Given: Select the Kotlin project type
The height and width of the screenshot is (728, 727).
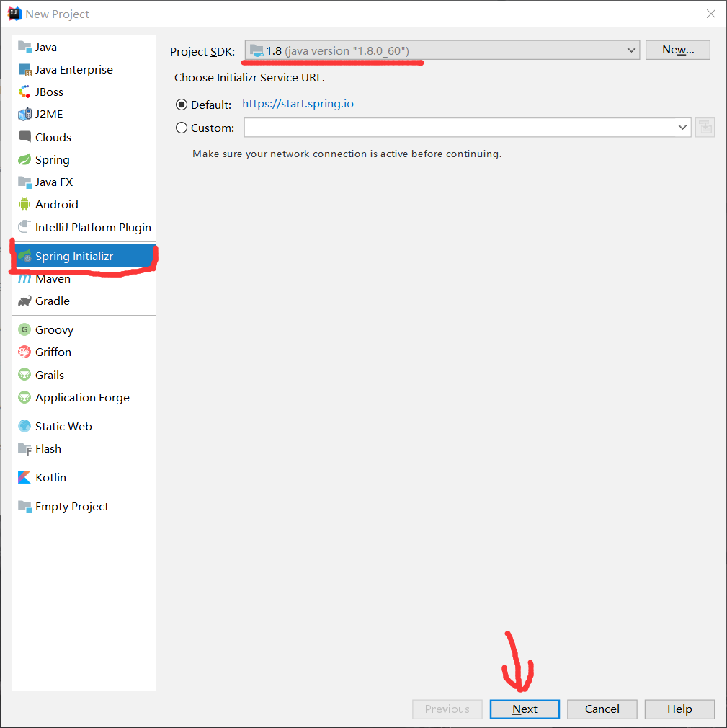Looking at the screenshot, I should 49,477.
